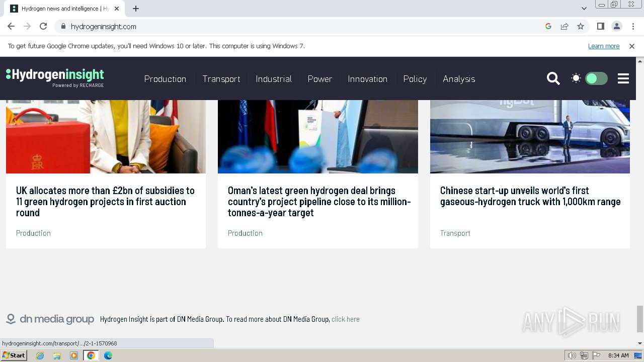Open File Explorer from taskbar

[x=57, y=355]
